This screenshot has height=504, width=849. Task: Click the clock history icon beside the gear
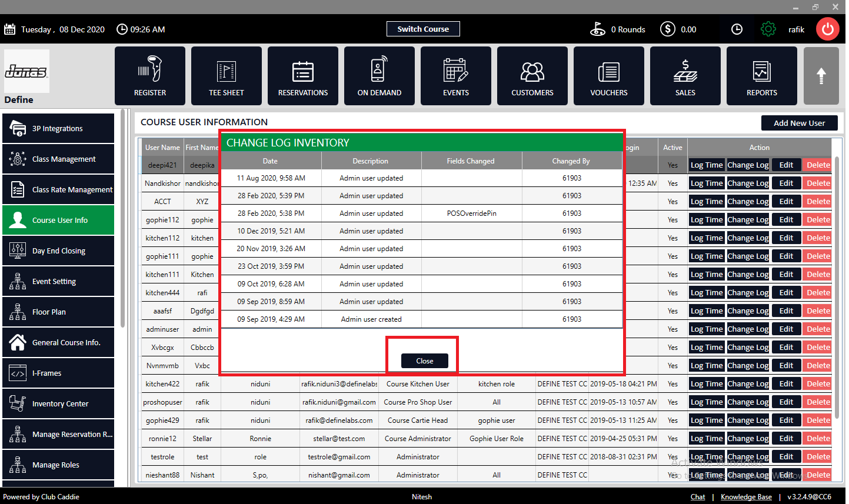pyautogui.click(x=737, y=29)
